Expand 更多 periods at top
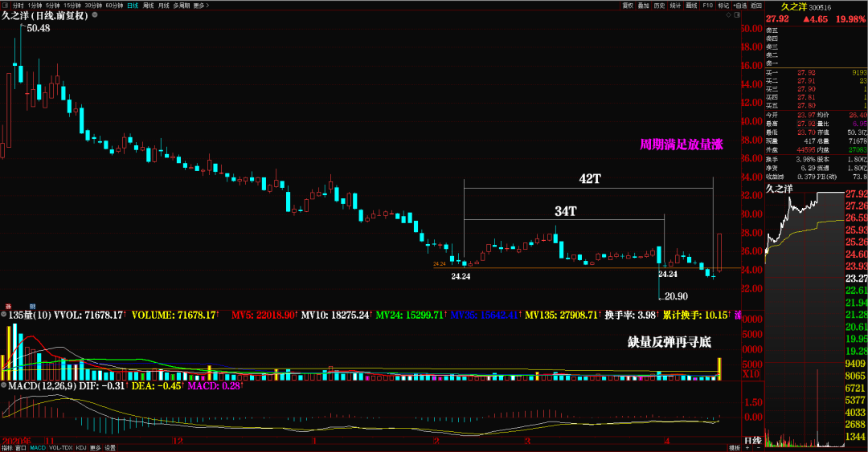 (201, 6)
